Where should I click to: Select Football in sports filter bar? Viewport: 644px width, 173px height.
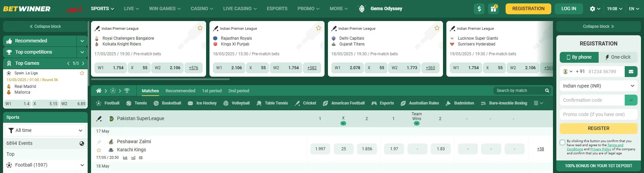[108, 103]
